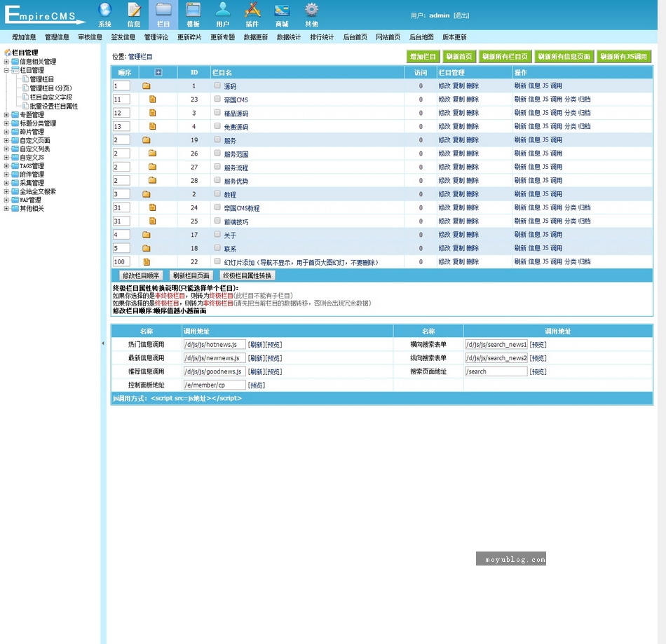Expand 采集管理 tree node
666x644 pixels.
pyautogui.click(x=6, y=183)
